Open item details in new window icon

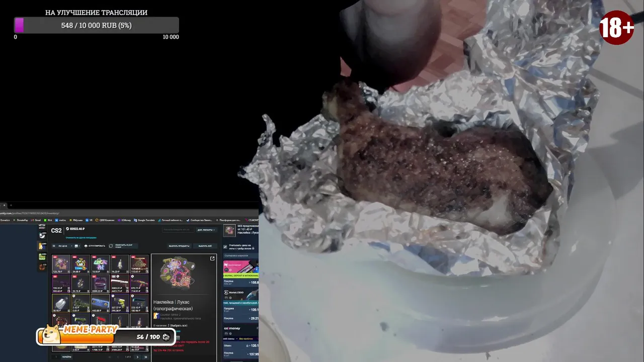(x=212, y=258)
